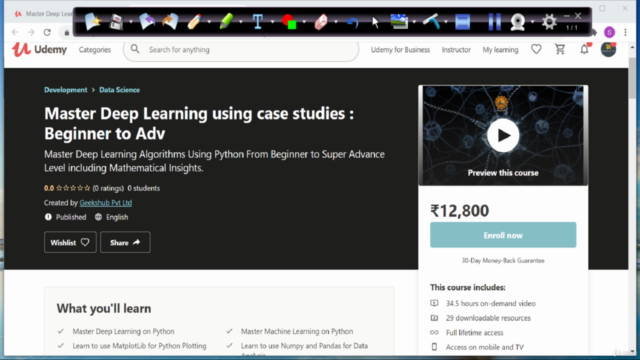Click the blue square screen icon
The width and height of the screenshot is (640, 360).
[x=462, y=22]
